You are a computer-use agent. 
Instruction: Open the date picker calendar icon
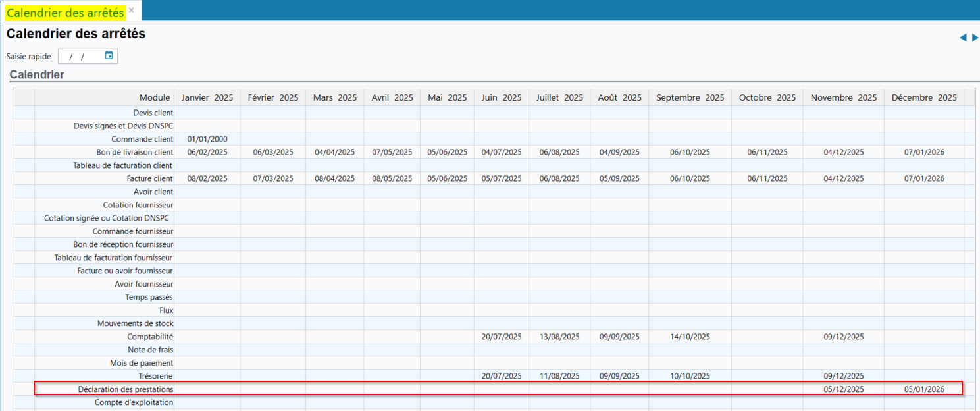109,56
